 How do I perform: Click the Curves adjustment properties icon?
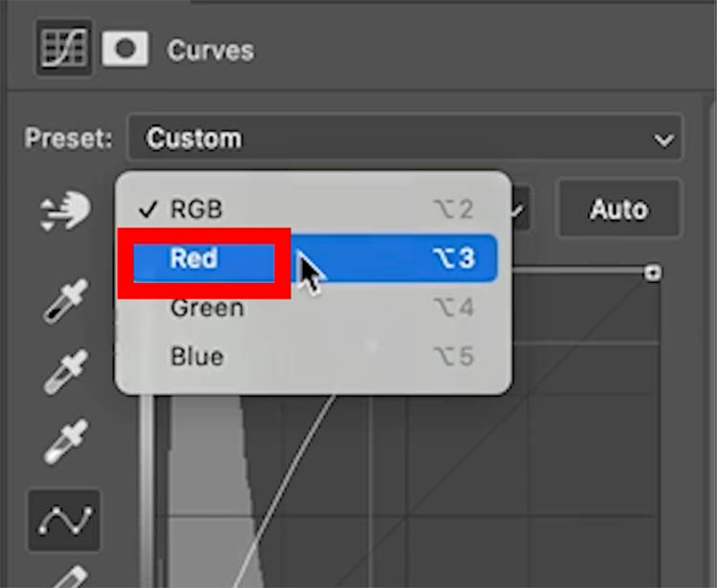61,49
